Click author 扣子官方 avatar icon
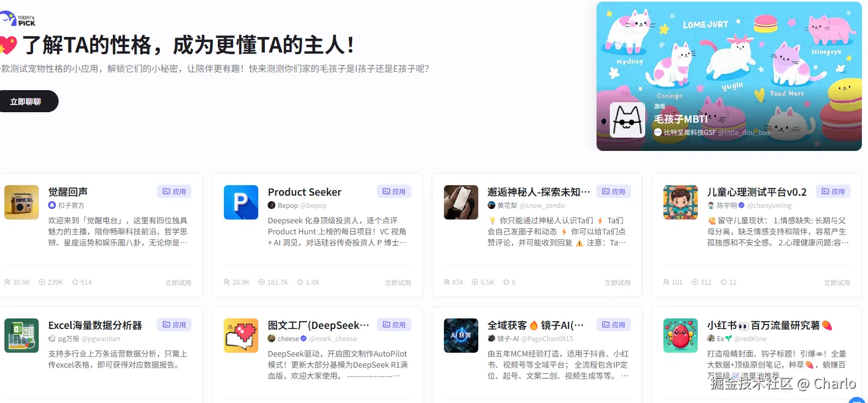Viewport: 868px width, 403px height. pyautogui.click(x=52, y=205)
